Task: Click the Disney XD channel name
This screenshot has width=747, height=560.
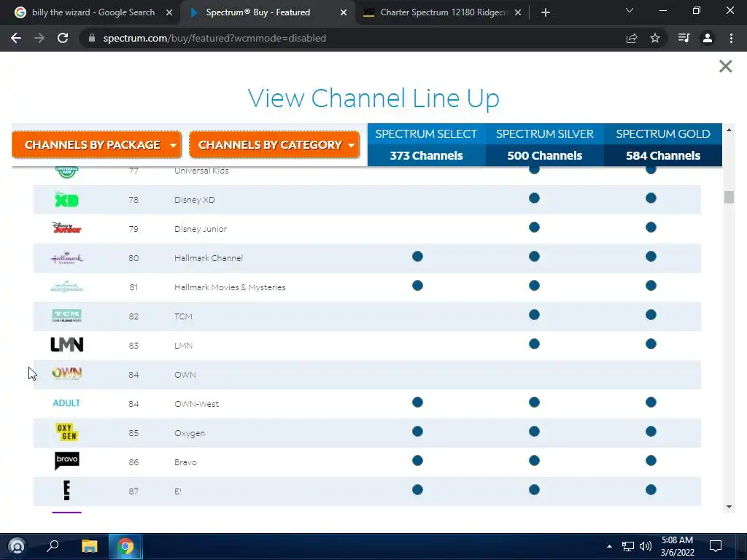Action: click(x=194, y=200)
